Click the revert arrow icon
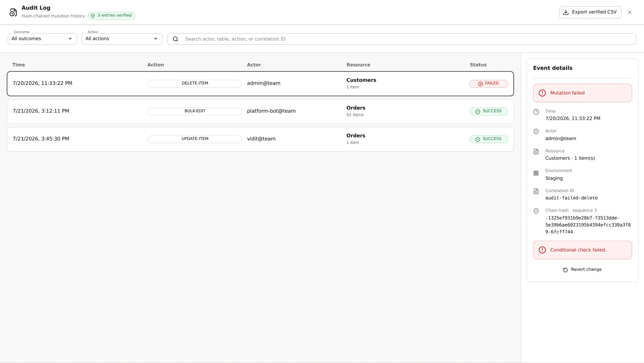The image size is (644, 363). 565,270
